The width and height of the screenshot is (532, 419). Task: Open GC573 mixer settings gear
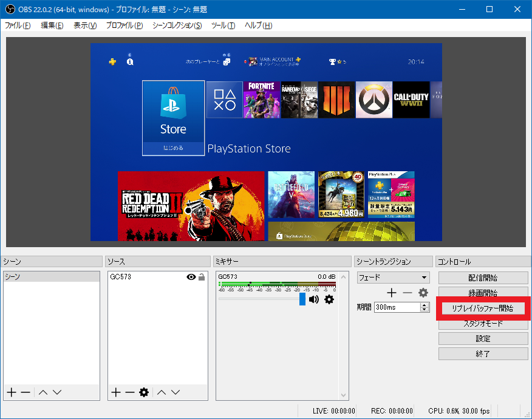329,299
